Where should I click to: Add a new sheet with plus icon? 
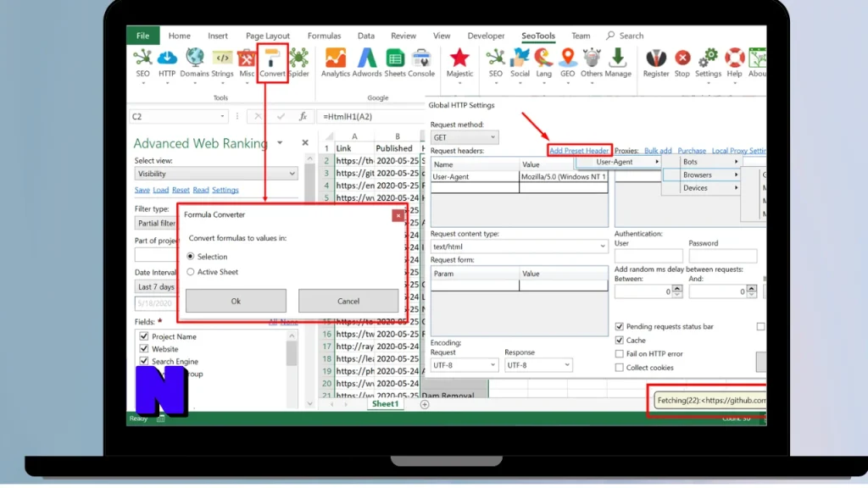[425, 404]
